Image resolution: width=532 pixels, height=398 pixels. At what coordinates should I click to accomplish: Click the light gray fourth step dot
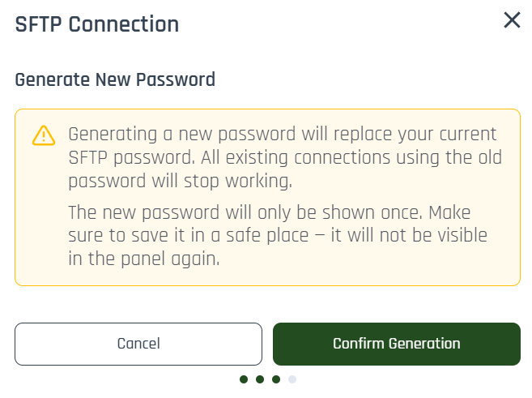tap(292, 379)
